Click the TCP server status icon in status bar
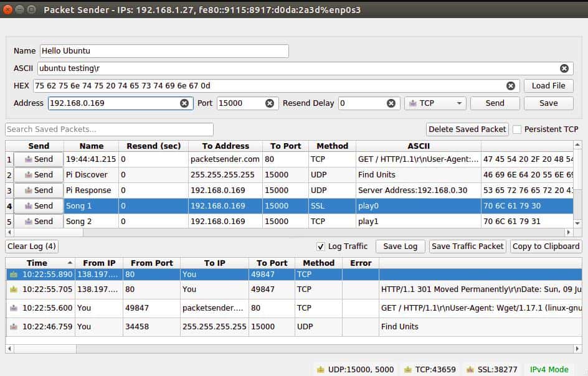Image resolution: width=588 pixels, height=376 pixels. pos(407,370)
